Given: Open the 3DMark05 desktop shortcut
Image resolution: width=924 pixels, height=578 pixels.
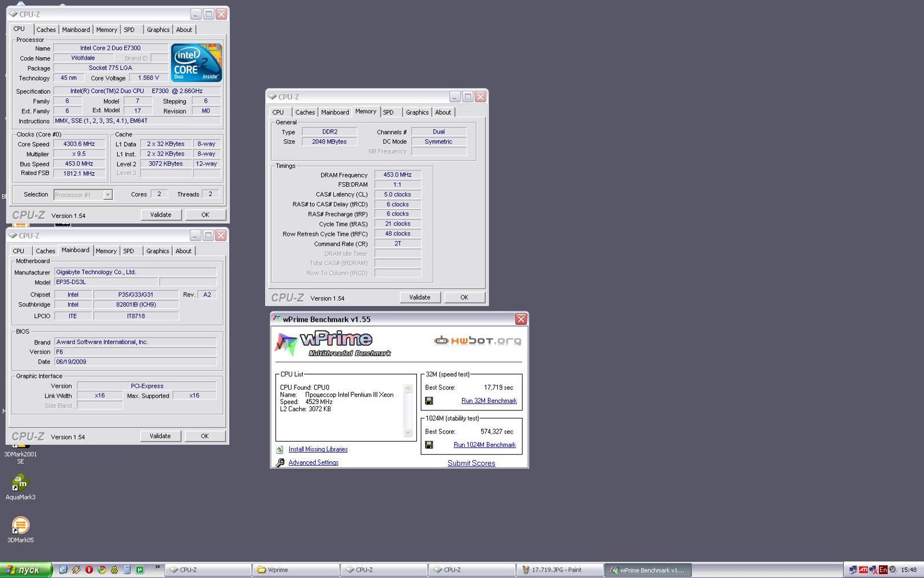Looking at the screenshot, I should coord(20,529).
